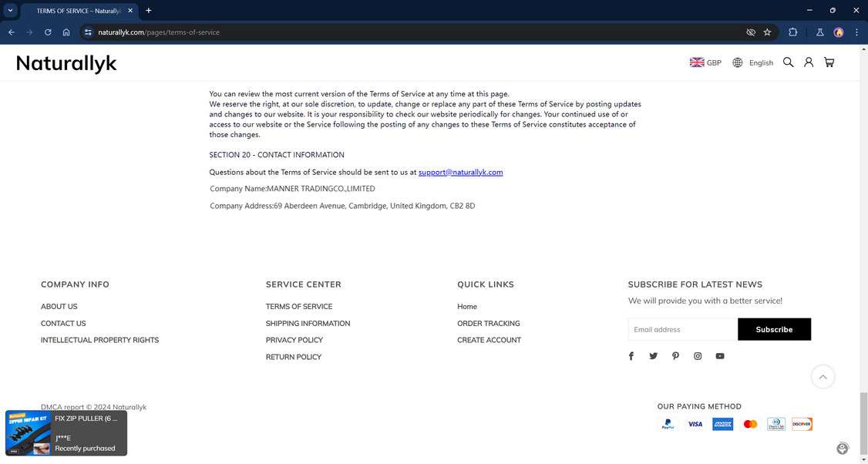Open the chat support icon bottom right
This screenshot has height=464, width=868.
click(x=842, y=449)
